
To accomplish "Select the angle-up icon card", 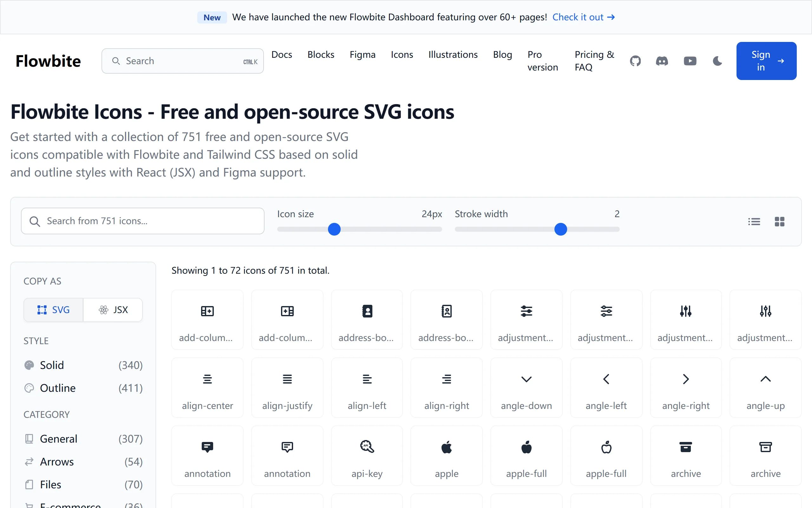I will point(766,388).
